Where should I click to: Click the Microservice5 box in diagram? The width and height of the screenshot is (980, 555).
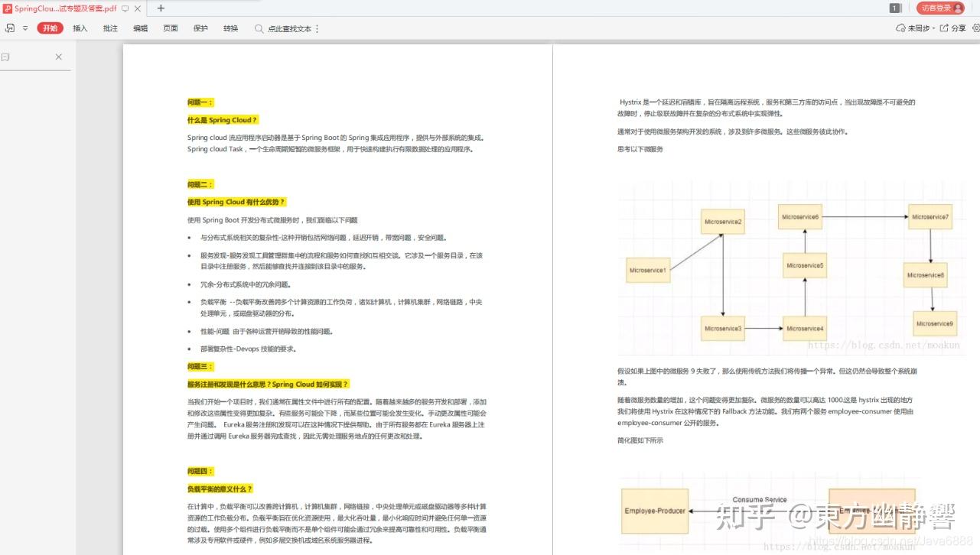pyautogui.click(x=805, y=265)
